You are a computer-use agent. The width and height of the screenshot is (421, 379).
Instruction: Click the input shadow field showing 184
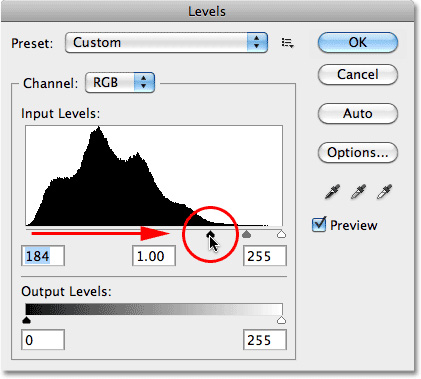click(43, 256)
